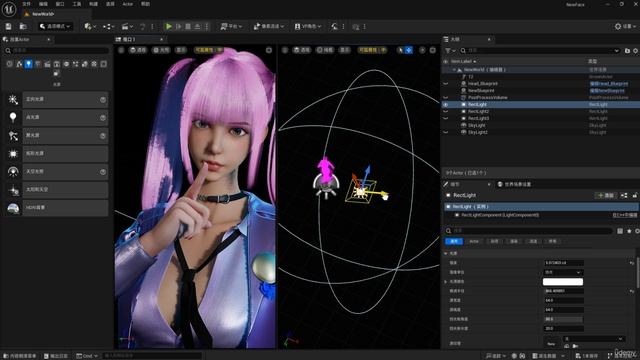The height and width of the screenshot is (360, 640).
Task: Click the lock icon in Details panel
Action: (x=635, y=196)
